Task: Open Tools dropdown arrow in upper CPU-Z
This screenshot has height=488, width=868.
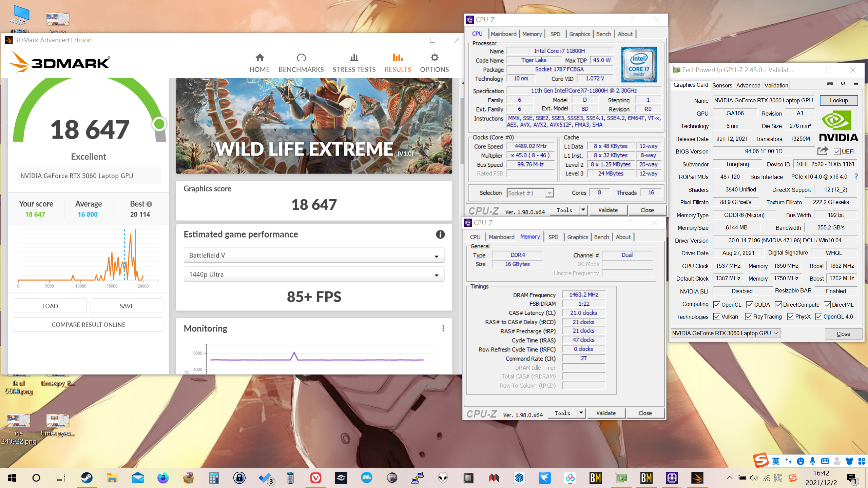Action: [583, 210]
